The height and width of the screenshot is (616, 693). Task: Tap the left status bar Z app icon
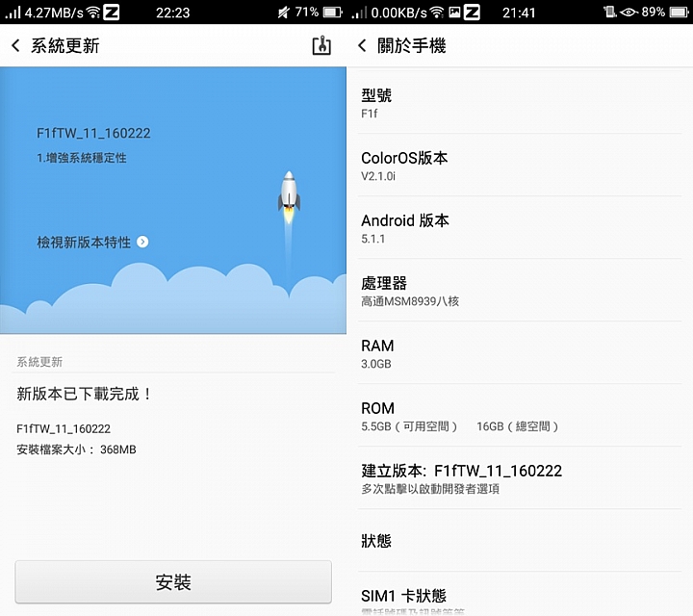point(111,12)
